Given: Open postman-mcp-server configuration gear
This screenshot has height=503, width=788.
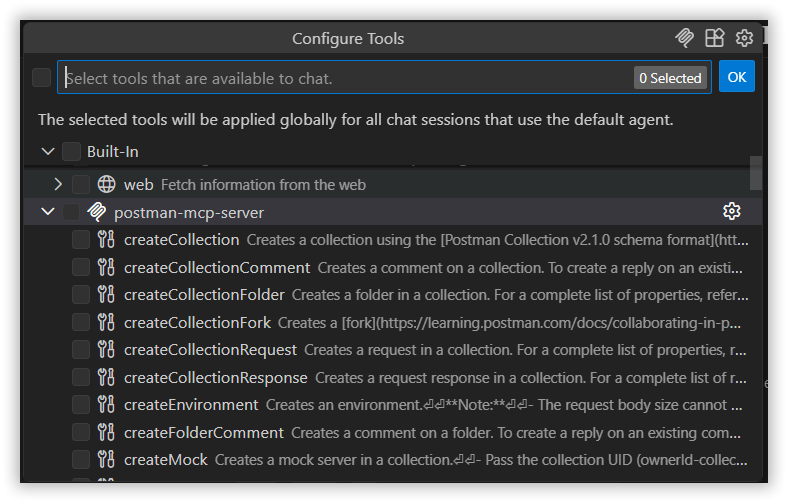Looking at the screenshot, I should [x=731, y=211].
